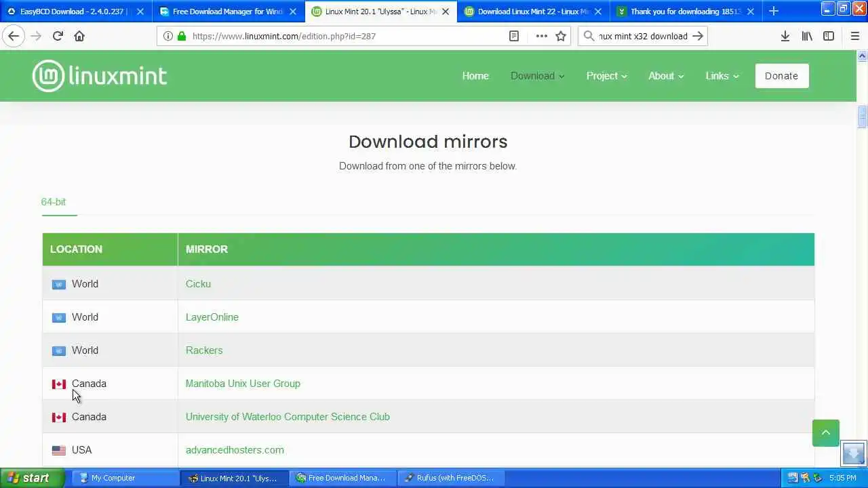Open Free Download Manager taskbar button

[343, 478]
